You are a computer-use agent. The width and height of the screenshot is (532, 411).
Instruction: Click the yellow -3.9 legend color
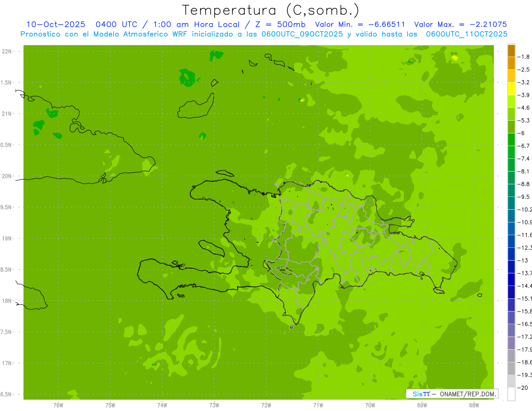click(511, 89)
